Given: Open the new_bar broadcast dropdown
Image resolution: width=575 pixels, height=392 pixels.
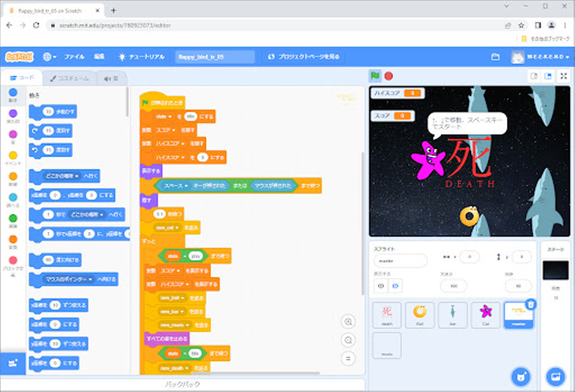Looking at the screenshot, I should 172,311.
